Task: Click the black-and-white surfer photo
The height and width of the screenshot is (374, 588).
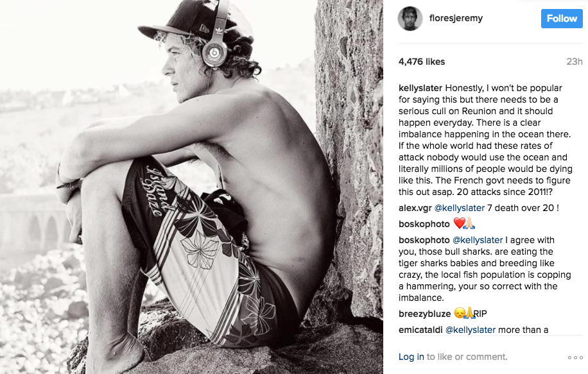Action: click(191, 187)
